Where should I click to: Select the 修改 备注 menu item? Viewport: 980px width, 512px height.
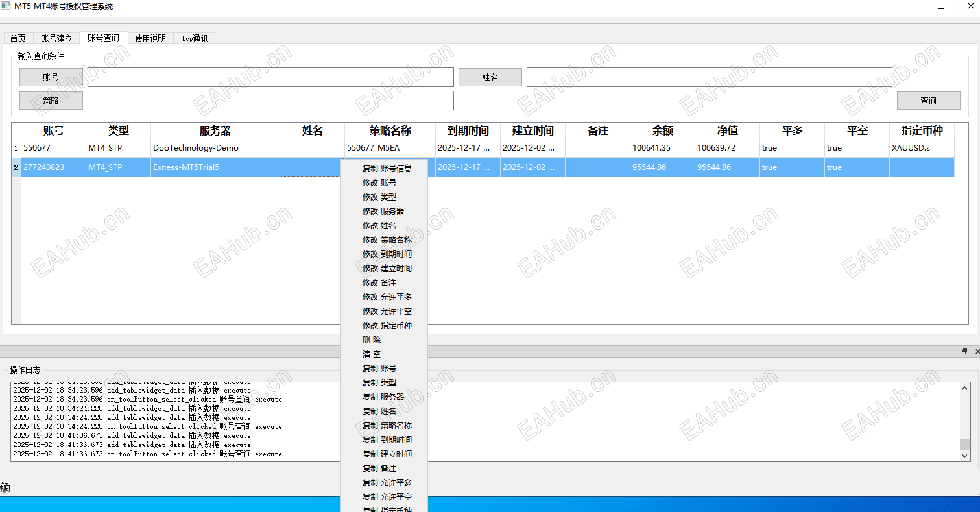(384, 282)
